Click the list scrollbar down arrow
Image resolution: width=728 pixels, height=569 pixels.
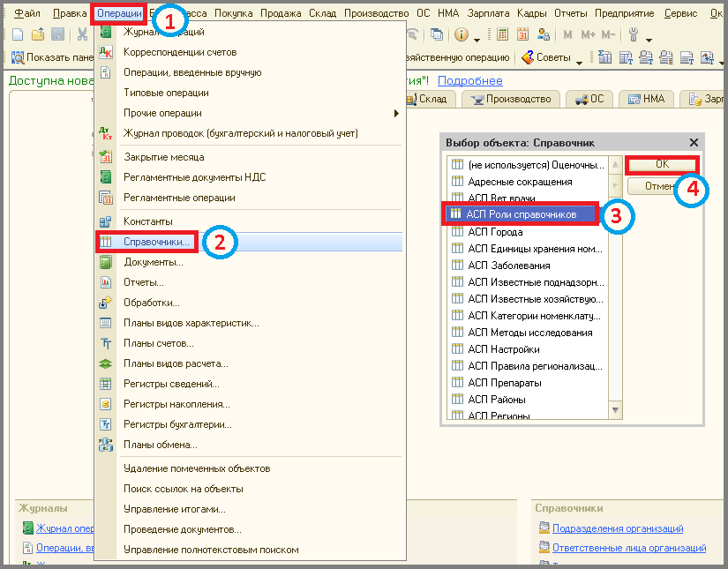[615, 410]
